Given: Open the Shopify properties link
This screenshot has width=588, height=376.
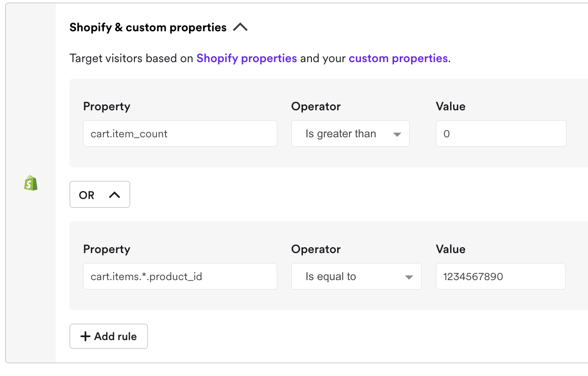Looking at the screenshot, I should click(x=247, y=58).
